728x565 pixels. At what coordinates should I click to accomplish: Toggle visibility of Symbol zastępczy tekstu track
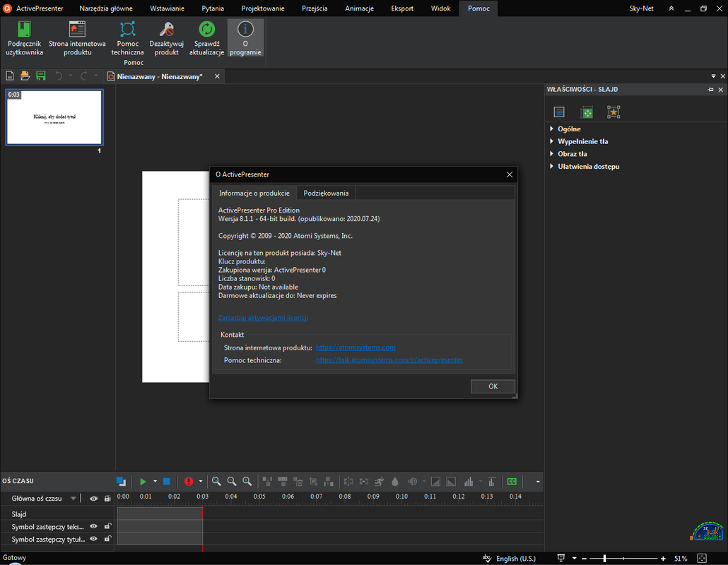point(93,526)
